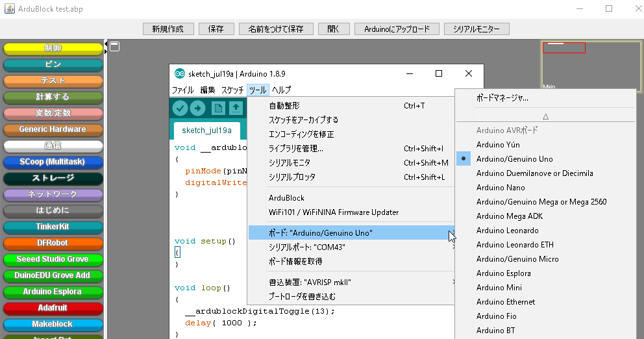Open the ヘルプ menu in Arduino
Viewport: 644px width, 339px height.
coord(282,90)
